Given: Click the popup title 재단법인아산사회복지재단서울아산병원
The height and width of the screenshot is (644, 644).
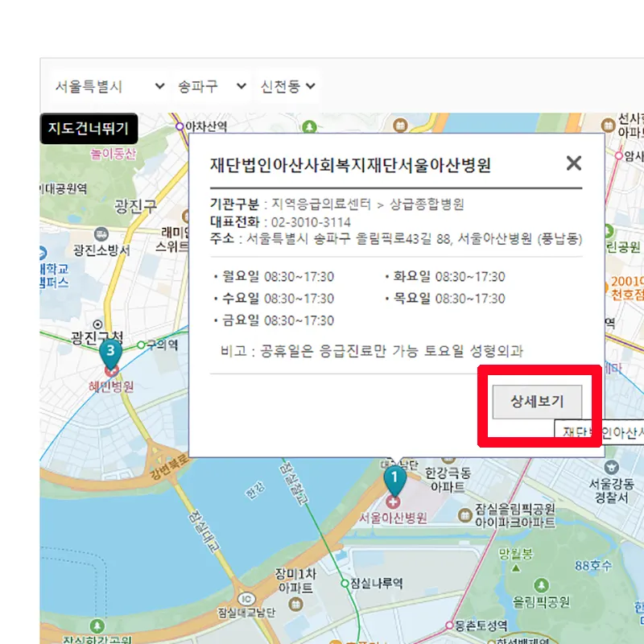Looking at the screenshot, I should (x=350, y=165).
